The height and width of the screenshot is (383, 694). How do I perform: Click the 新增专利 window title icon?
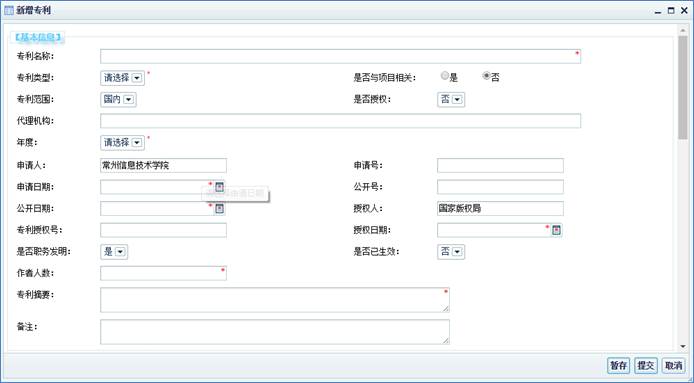9,11
